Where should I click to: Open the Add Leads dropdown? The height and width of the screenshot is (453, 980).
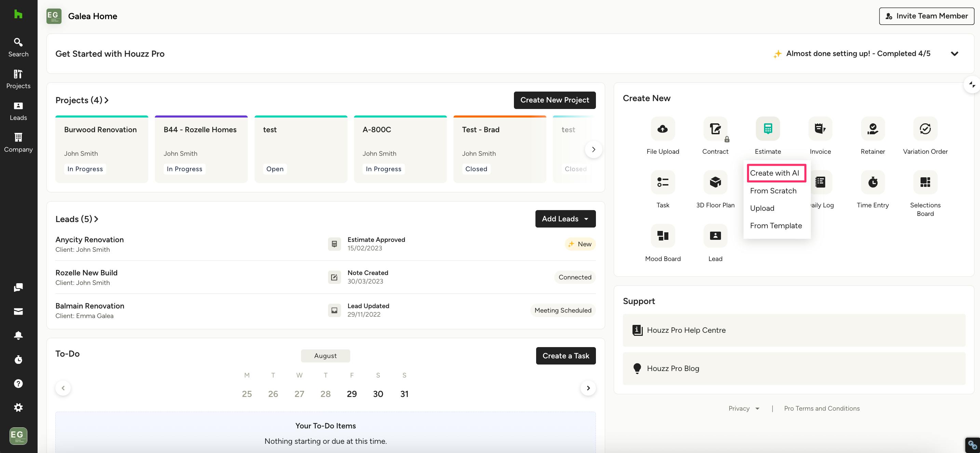565,219
